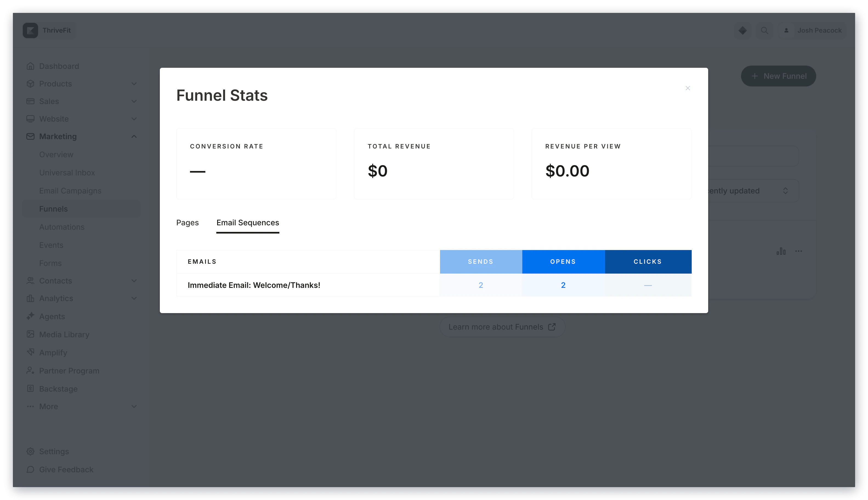Open the Dashboard link

click(59, 66)
